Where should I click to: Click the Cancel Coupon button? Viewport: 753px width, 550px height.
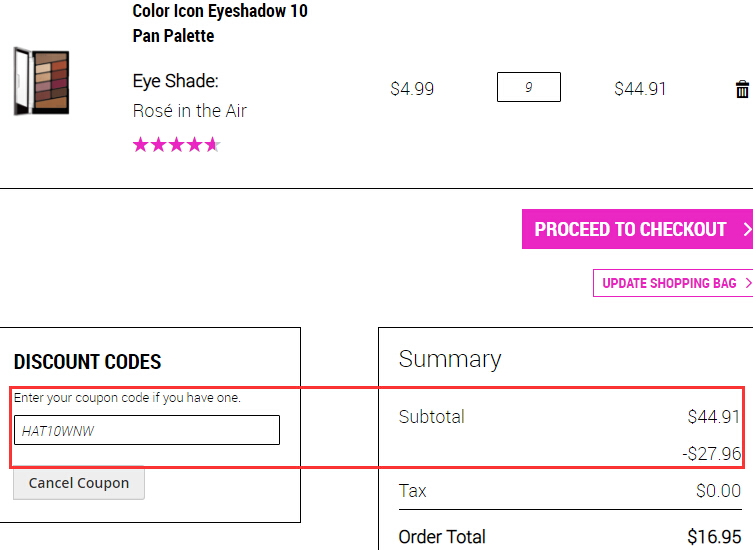pyautogui.click(x=79, y=483)
